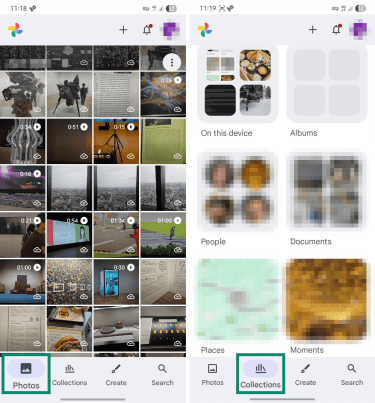Select the Collections tab in right screen
This screenshot has width=375, height=403.
(x=260, y=374)
